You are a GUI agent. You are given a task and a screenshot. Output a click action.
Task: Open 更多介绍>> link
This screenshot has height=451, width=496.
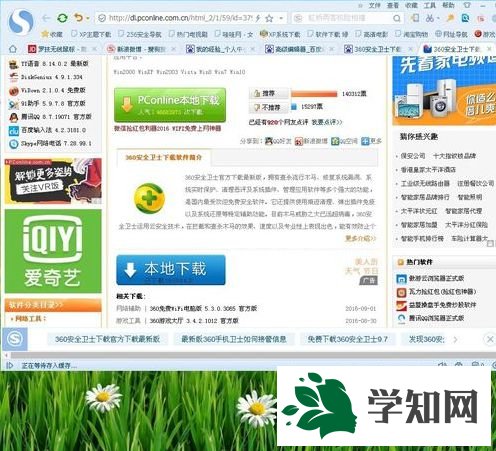[x=361, y=238]
